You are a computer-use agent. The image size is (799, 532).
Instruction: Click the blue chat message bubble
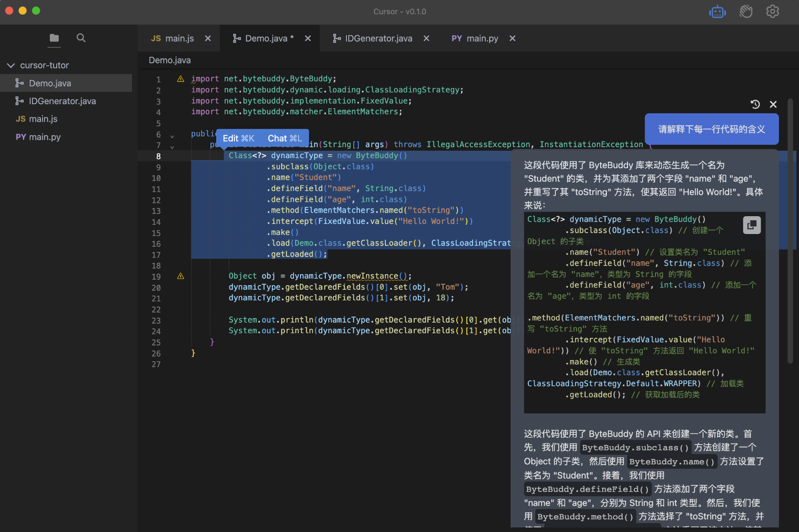point(712,129)
